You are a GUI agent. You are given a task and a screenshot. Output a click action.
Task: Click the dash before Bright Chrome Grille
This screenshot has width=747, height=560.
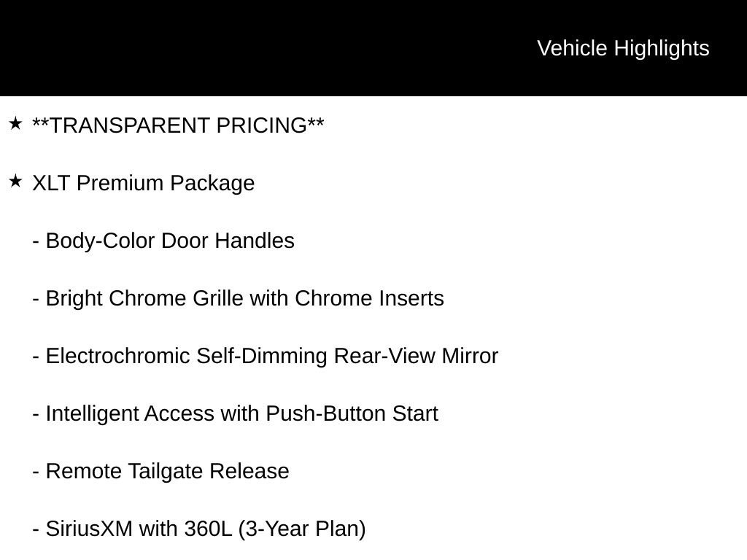pos(36,300)
